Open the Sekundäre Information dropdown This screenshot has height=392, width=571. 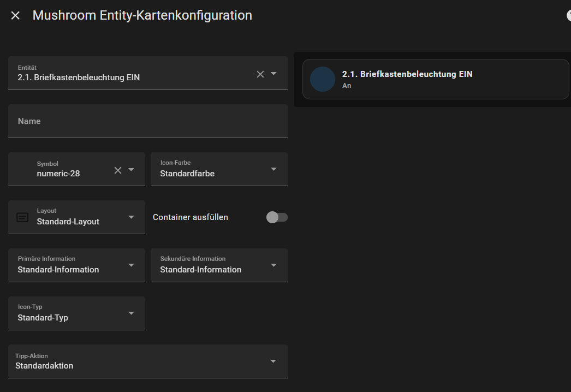219,265
